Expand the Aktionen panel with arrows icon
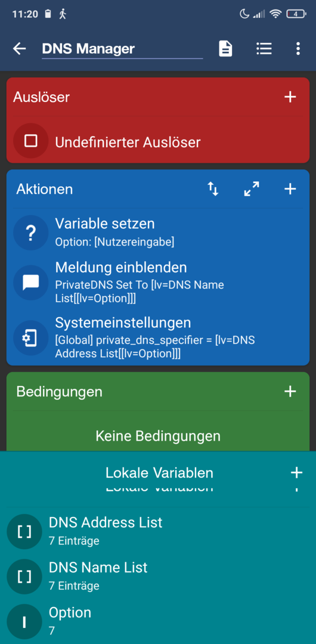The width and height of the screenshot is (316, 644). click(x=252, y=189)
